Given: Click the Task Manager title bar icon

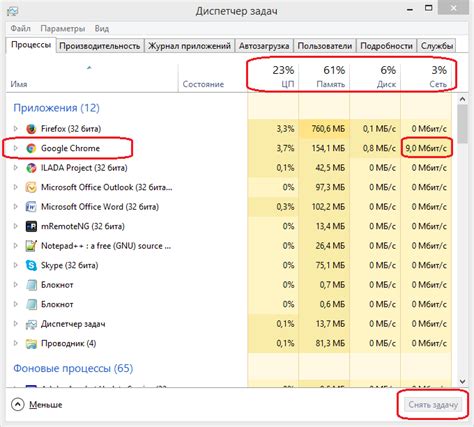Looking at the screenshot, I should click(x=13, y=11).
